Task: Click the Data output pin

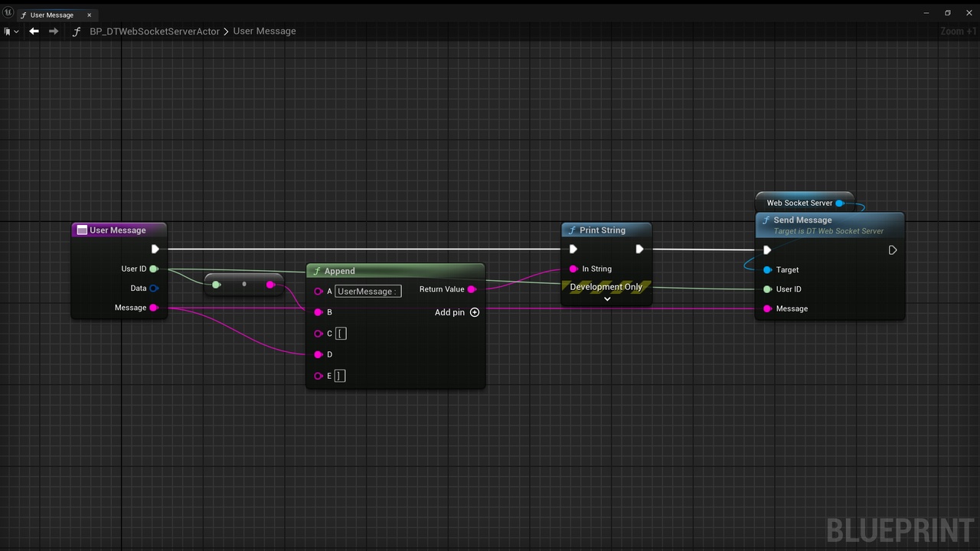Action: (154, 289)
